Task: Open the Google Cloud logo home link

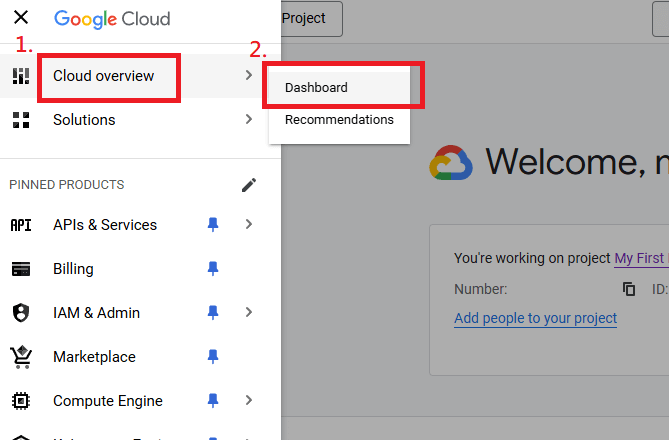Action: 112,19
